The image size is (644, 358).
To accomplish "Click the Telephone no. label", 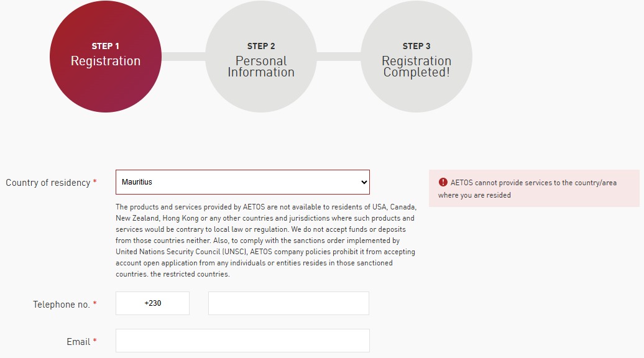I will pos(61,305).
